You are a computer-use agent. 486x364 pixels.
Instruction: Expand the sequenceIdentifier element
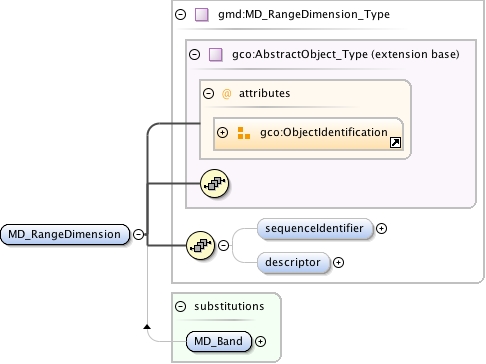point(381,229)
